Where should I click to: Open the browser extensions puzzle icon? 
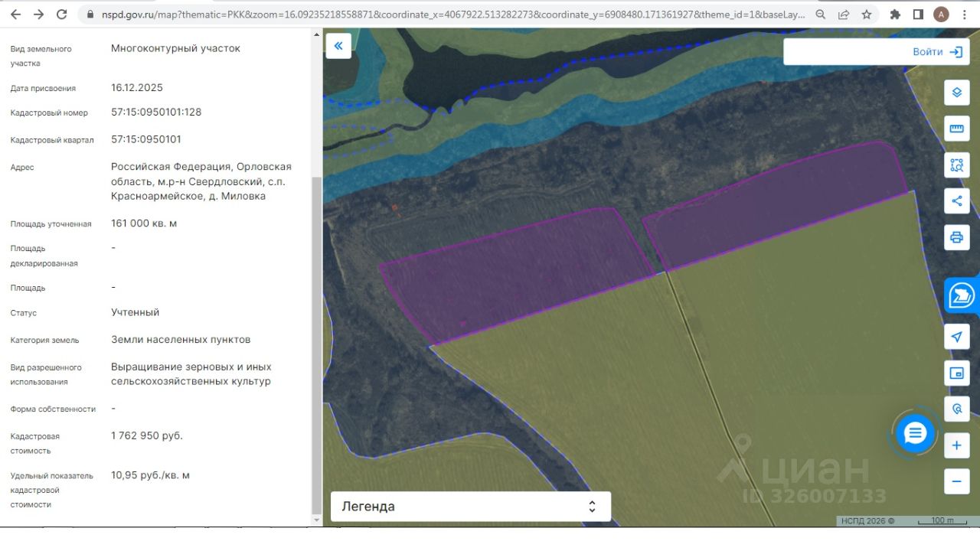(895, 15)
